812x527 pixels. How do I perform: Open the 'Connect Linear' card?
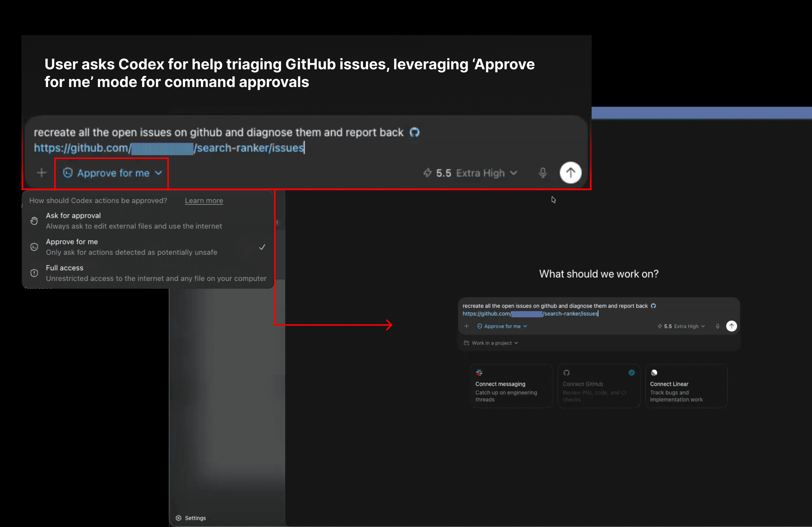point(686,386)
